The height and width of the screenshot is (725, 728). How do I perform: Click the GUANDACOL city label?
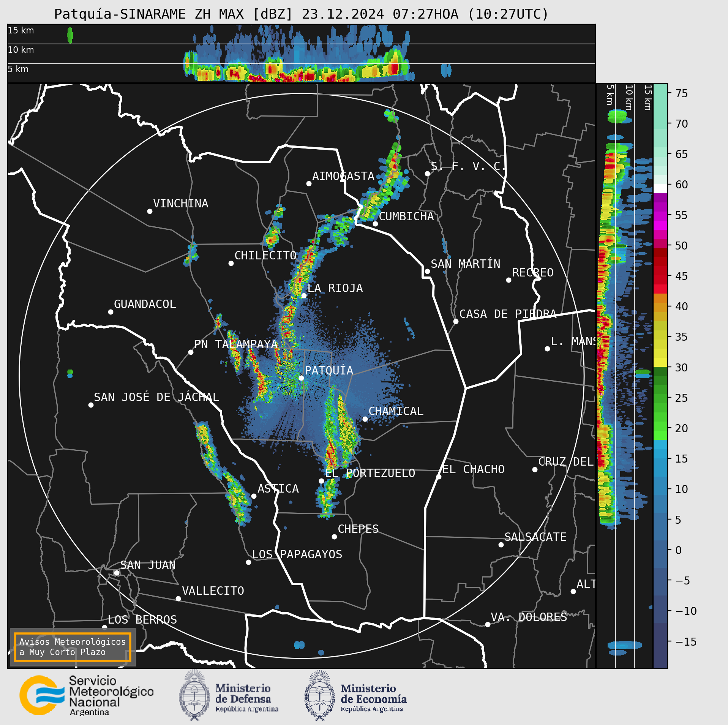pyautogui.click(x=145, y=304)
